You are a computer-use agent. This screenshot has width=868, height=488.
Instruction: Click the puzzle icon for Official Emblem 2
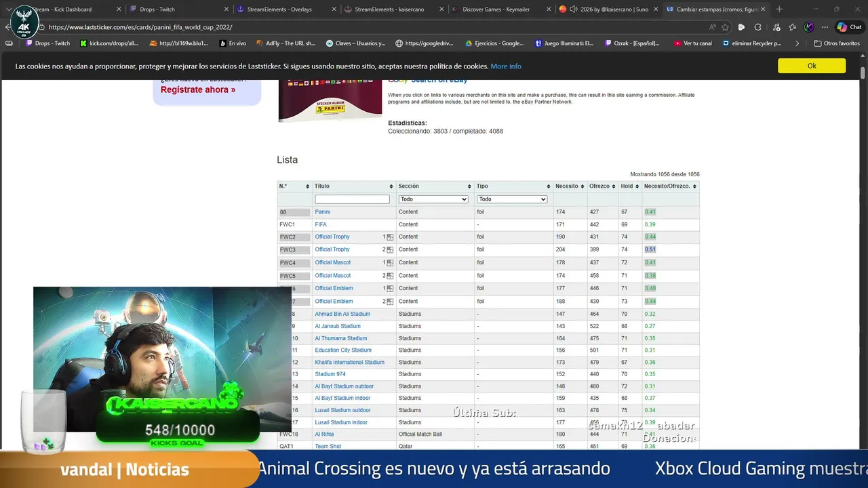click(390, 302)
